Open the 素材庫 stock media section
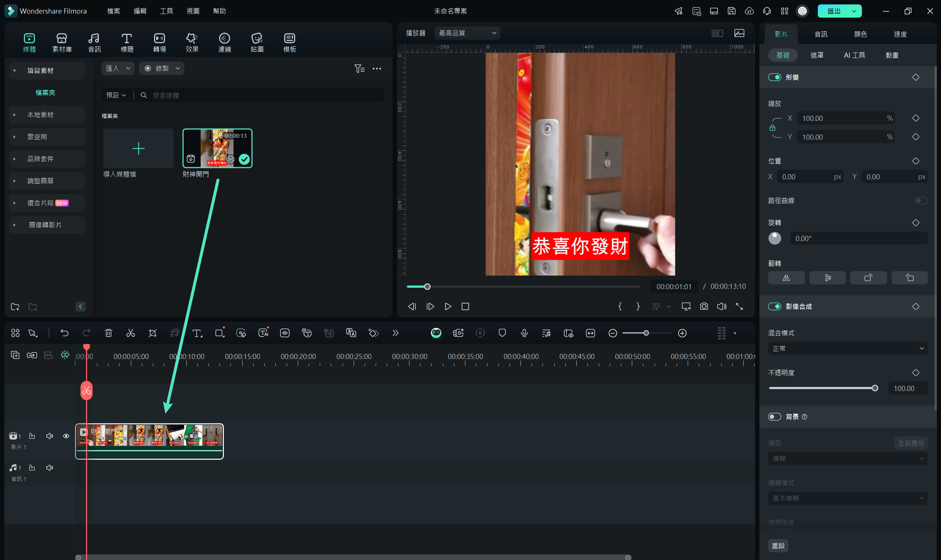941x560 pixels. tap(62, 43)
